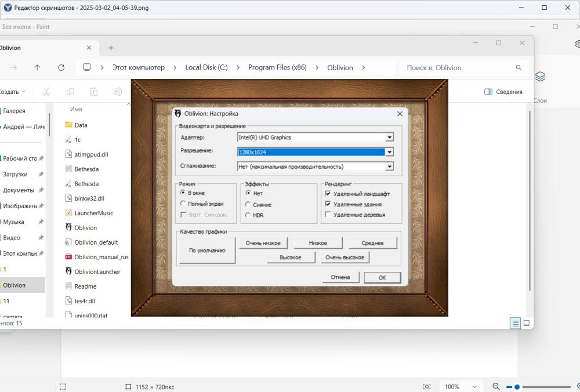Click the OK button in settings dialog
The height and width of the screenshot is (392, 580).
tap(382, 278)
